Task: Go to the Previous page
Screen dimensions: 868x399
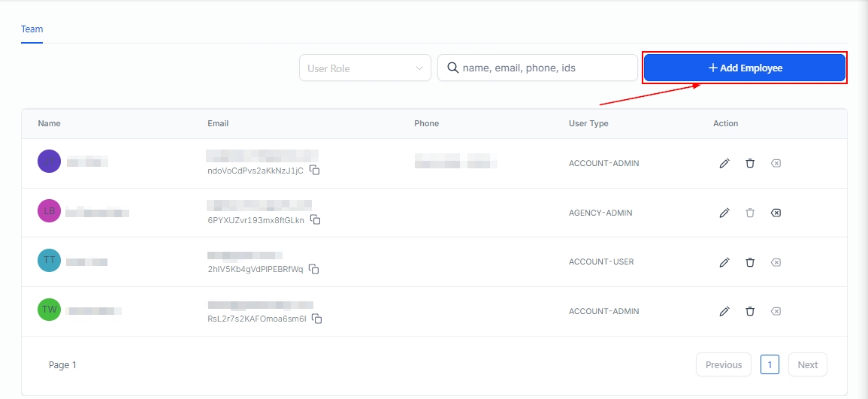Action: (723, 364)
